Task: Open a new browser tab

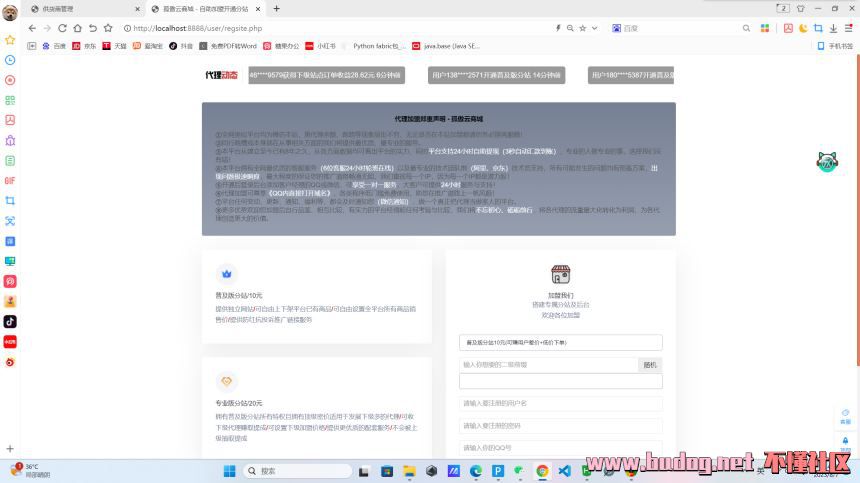Action: point(277,8)
